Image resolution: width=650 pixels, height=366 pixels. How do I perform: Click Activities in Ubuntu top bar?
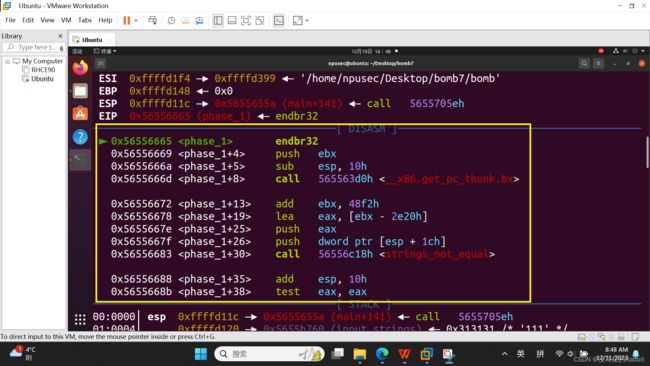(78, 51)
